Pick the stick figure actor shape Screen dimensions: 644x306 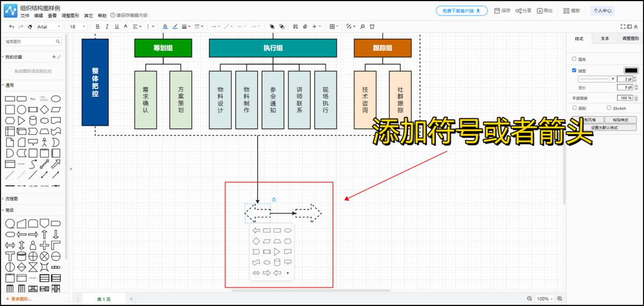[x=44, y=142]
